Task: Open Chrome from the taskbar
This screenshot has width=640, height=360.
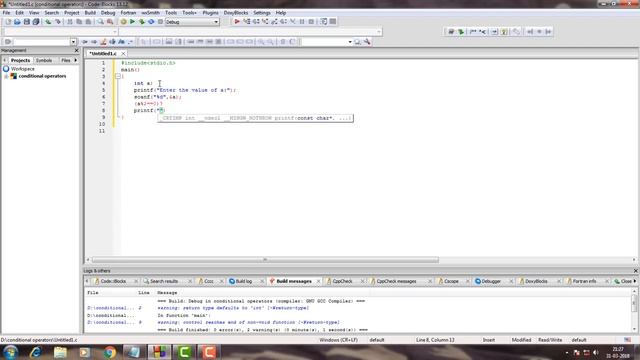Action: click(109, 352)
